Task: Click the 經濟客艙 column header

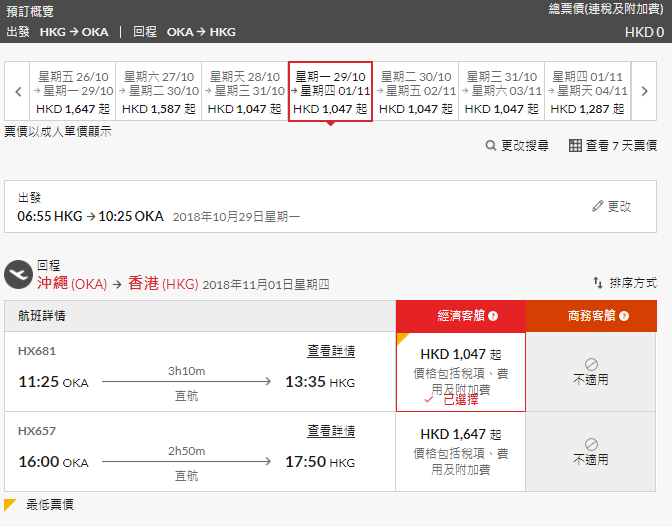Action: coord(461,316)
